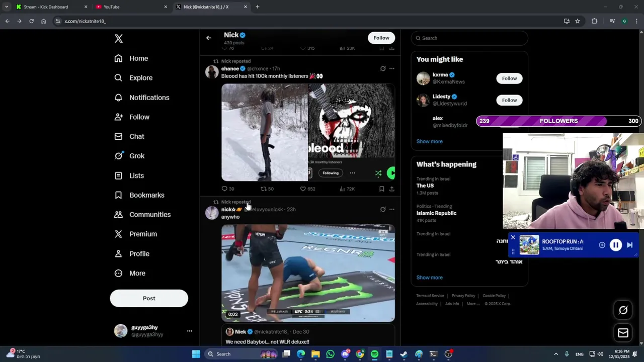The height and width of the screenshot is (362, 644).
Task: Click the Profile sidebar icon
Action: [x=118, y=253]
